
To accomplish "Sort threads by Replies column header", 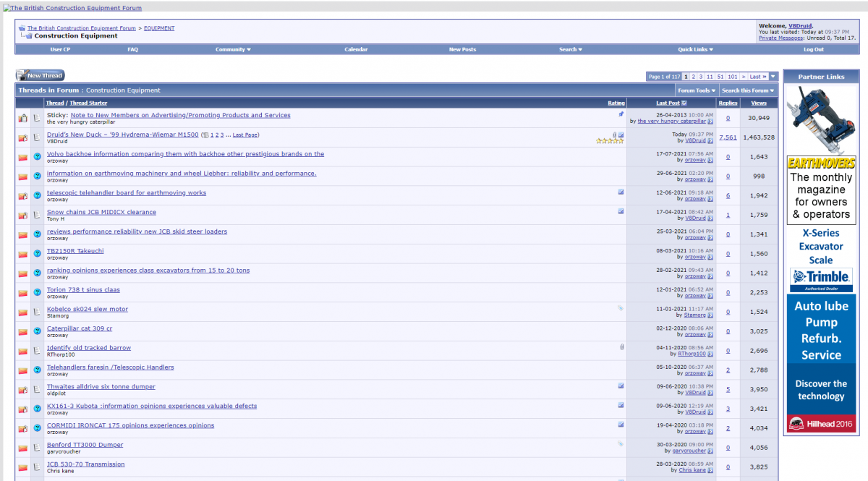I will pyautogui.click(x=728, y=103).
